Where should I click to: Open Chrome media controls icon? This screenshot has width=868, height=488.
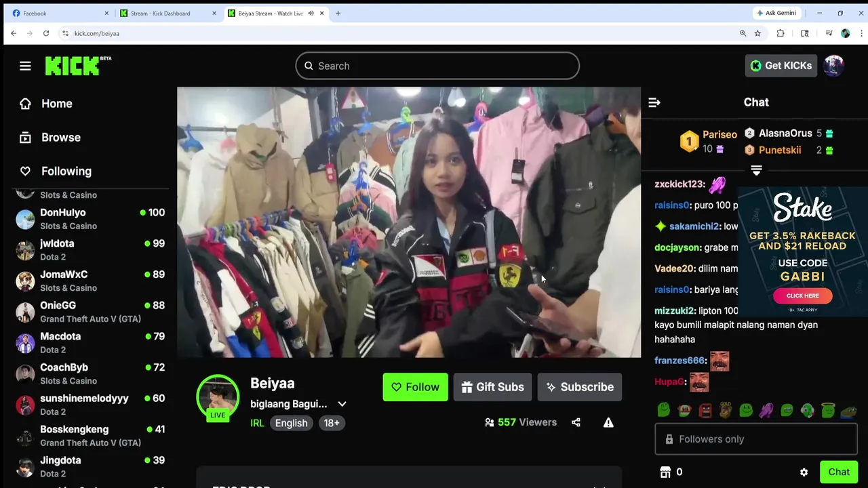829,33
